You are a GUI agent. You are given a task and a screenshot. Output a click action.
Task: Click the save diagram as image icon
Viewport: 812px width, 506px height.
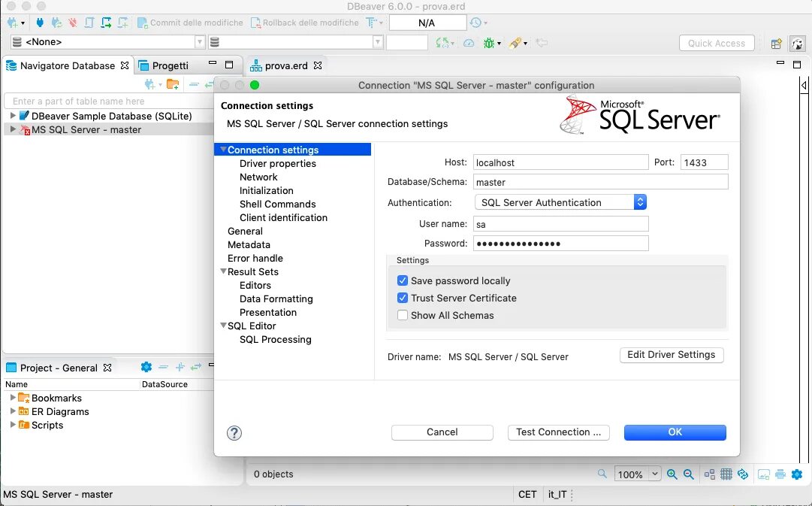click(763, 474)
